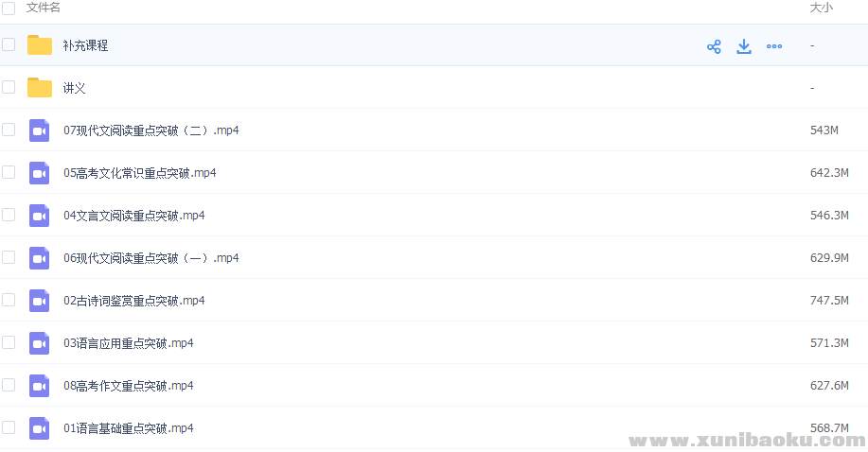
Task: Open 06现代文阅读重点突破（一）.mp4 file
Action: (x=151, y=258)
